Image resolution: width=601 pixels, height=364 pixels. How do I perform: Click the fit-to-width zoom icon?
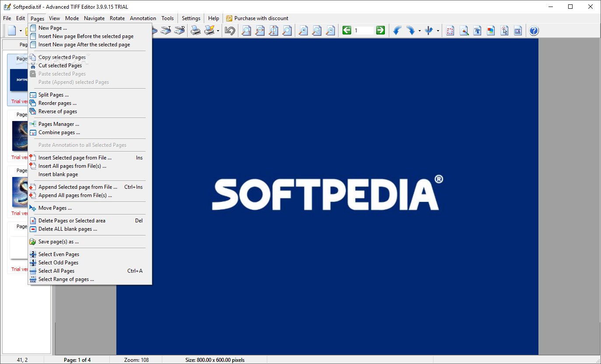pyautogui.click(x=260, y=31)
